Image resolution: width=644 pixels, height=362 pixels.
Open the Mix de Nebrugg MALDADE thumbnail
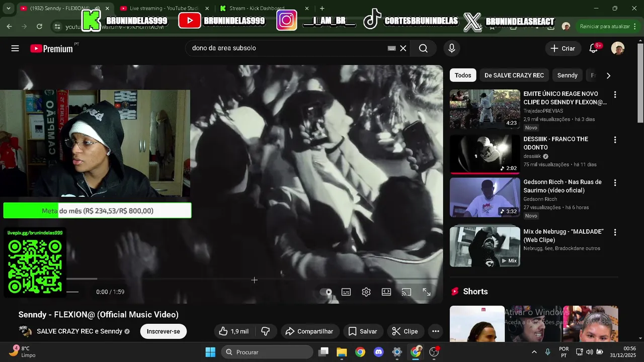click(x=485, y=246)
